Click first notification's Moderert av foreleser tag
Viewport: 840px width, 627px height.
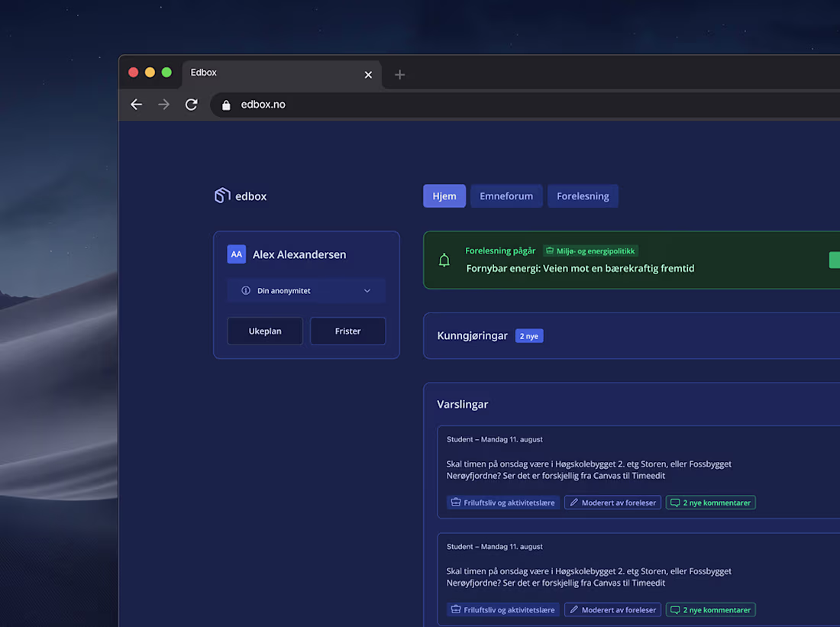[613, 503]
